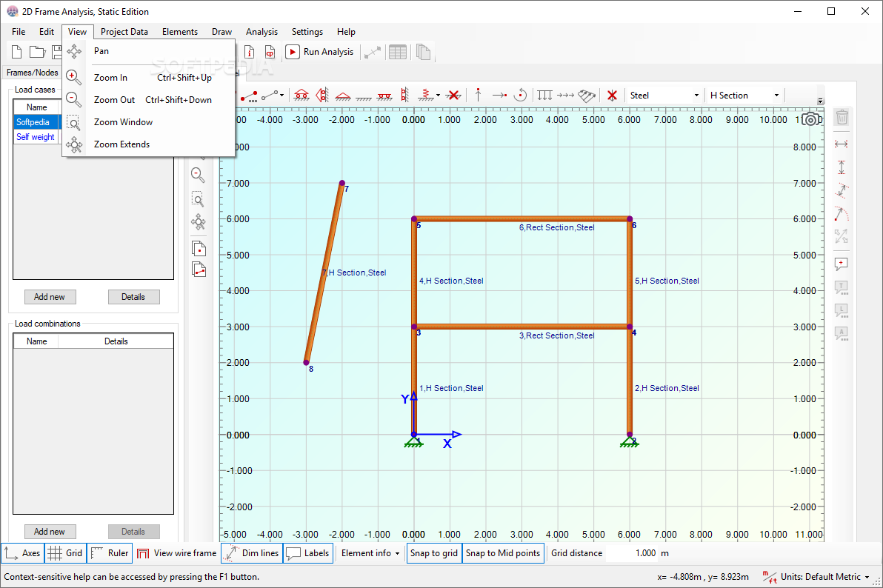This screenshot has width=883, height=588.
Task: Toggle Labels visibility
Action: pos(307,553)
